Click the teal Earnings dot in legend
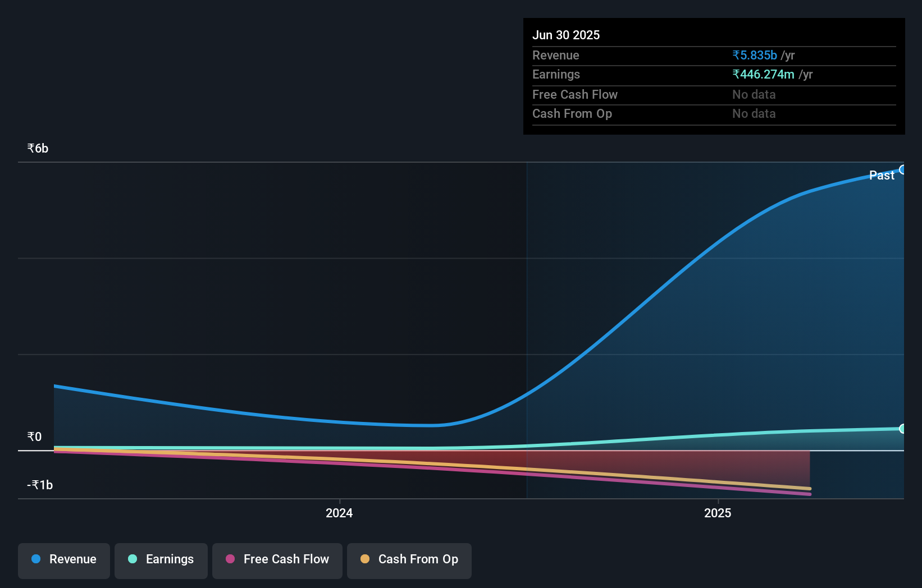 [131, 559]
